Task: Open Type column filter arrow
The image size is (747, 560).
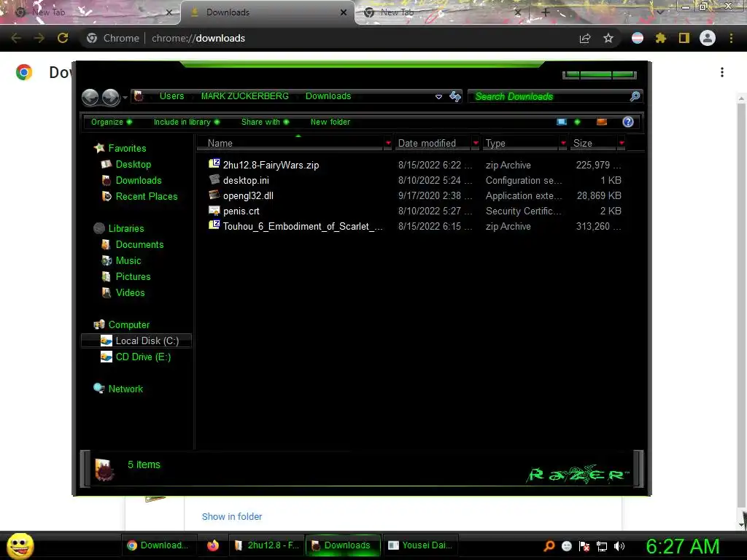Action: point(563,143)
